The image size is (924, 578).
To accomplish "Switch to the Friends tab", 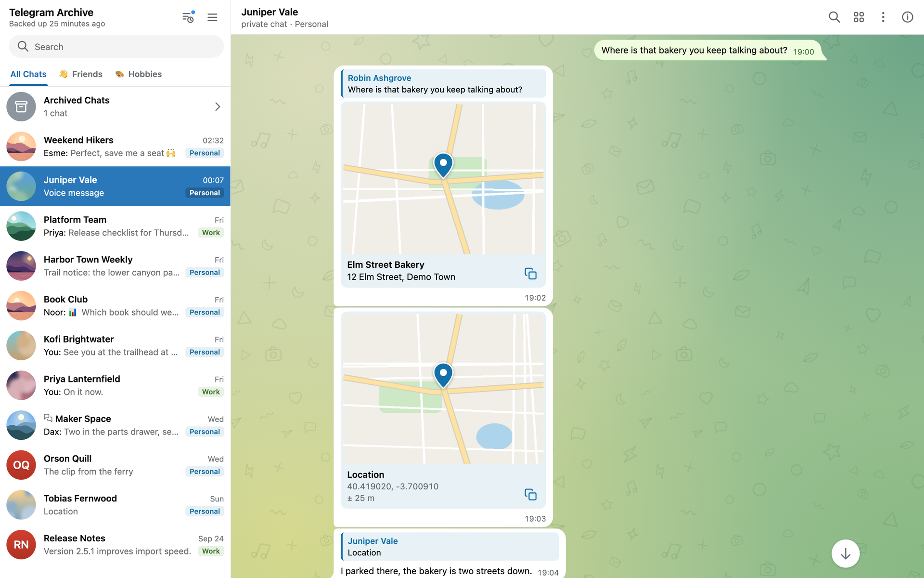I will 81,74.
